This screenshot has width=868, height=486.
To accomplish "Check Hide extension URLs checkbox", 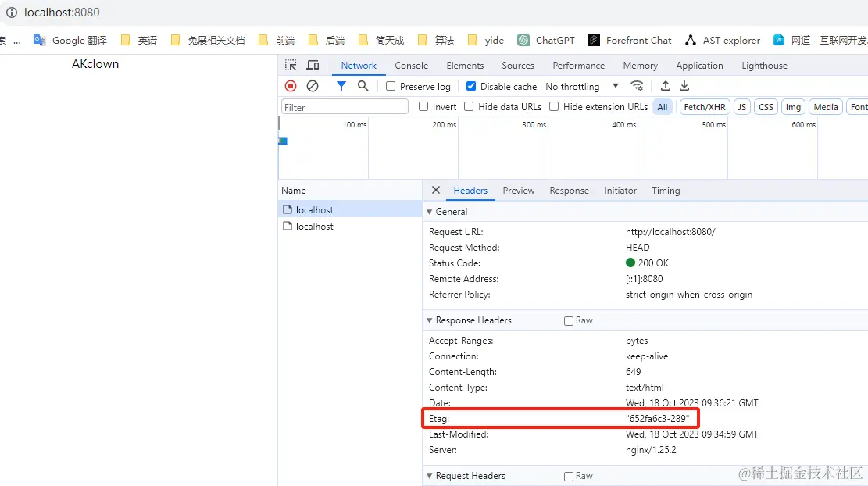I will (554, 106).
